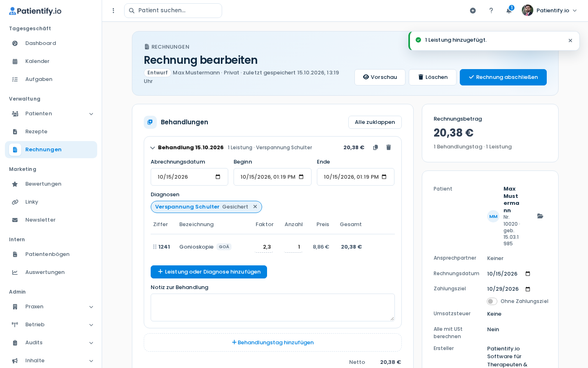588x368 pixels.
Task: Go to Dashboard in sidebar
Action: click(51, 43)
